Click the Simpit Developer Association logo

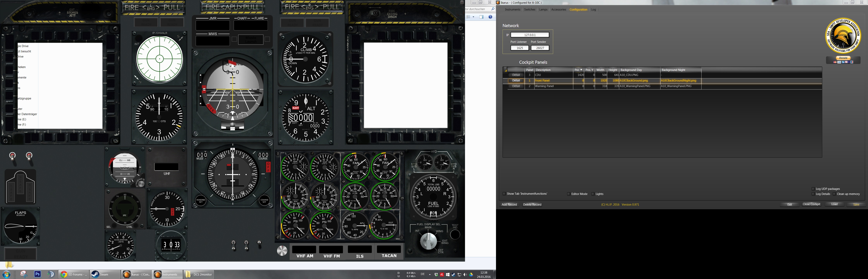pos(843,35)
